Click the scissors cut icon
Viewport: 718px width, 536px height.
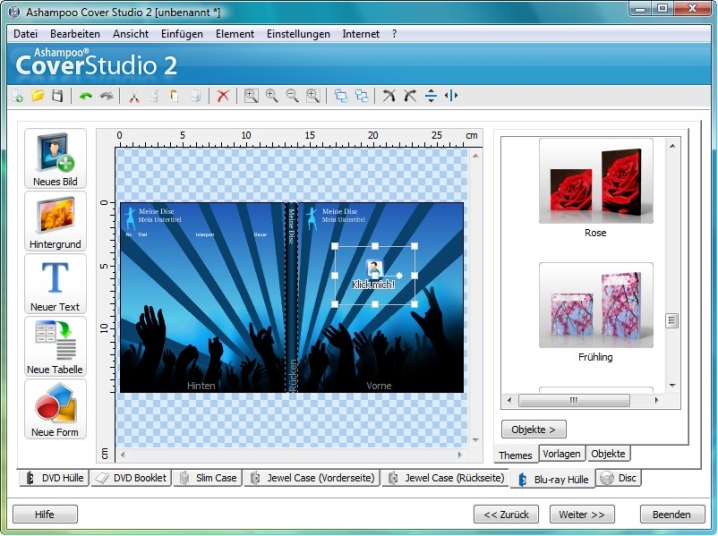pos(132,96)
